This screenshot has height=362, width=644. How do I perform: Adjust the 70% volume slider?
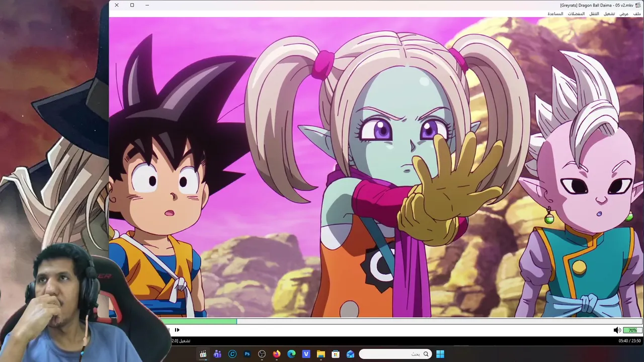[x=632, y=330]
